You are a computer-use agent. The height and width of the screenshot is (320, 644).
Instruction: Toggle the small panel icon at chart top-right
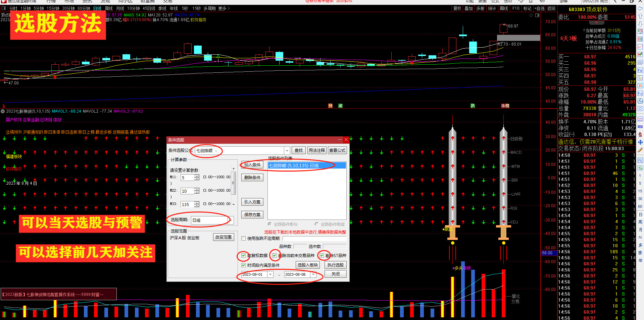(x=537, y=15)
